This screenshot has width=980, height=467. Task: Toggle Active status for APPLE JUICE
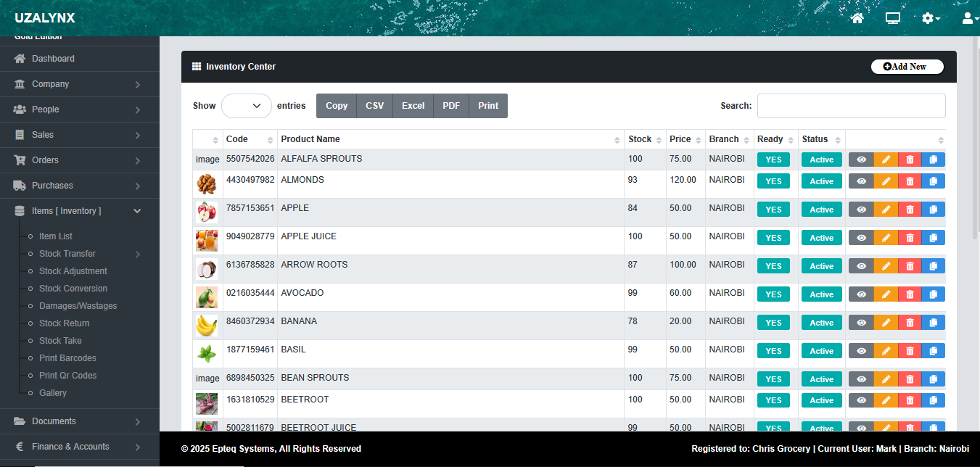[821, 238]
